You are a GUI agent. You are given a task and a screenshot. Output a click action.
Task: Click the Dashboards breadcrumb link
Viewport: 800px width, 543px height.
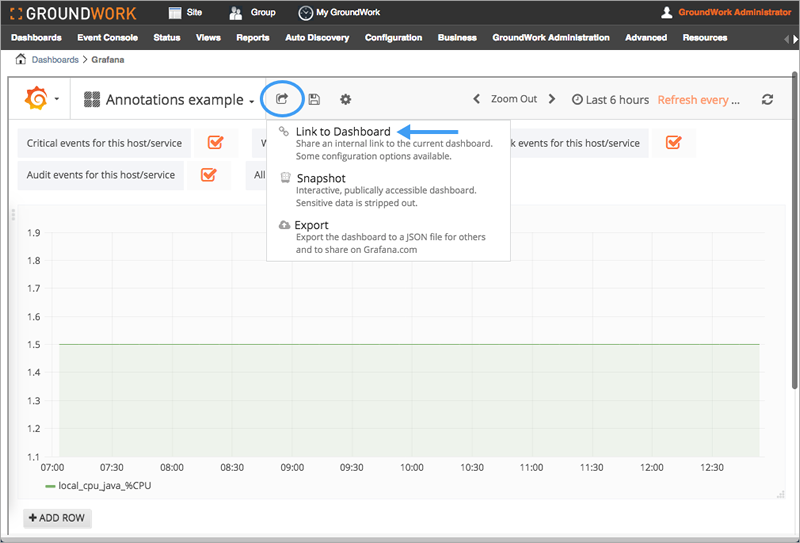tap(55, 60)
